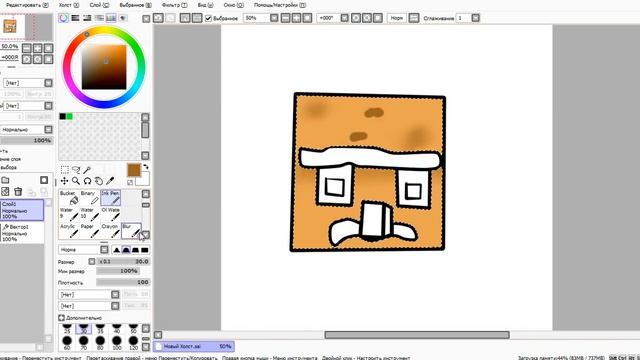Toggle the HSV sliders panel

(87, 18)
